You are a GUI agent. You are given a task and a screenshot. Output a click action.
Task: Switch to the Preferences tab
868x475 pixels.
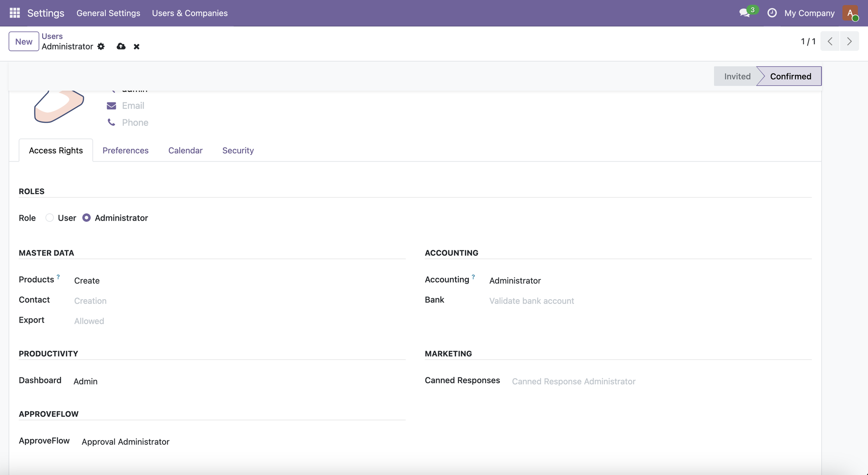(x=125, y=150)
